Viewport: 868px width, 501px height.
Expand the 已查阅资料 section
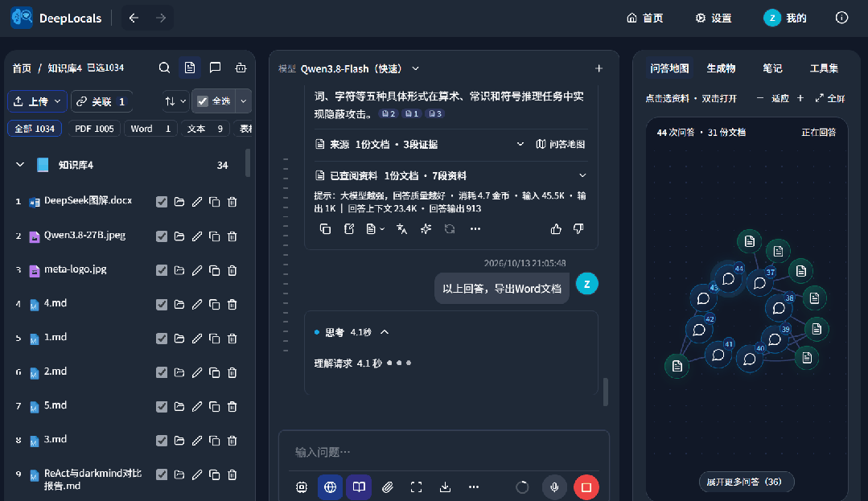point(582,175)
